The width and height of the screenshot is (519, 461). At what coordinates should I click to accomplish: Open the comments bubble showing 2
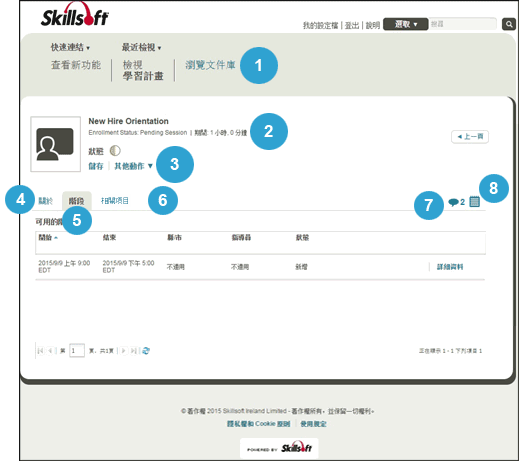(456, 202)
